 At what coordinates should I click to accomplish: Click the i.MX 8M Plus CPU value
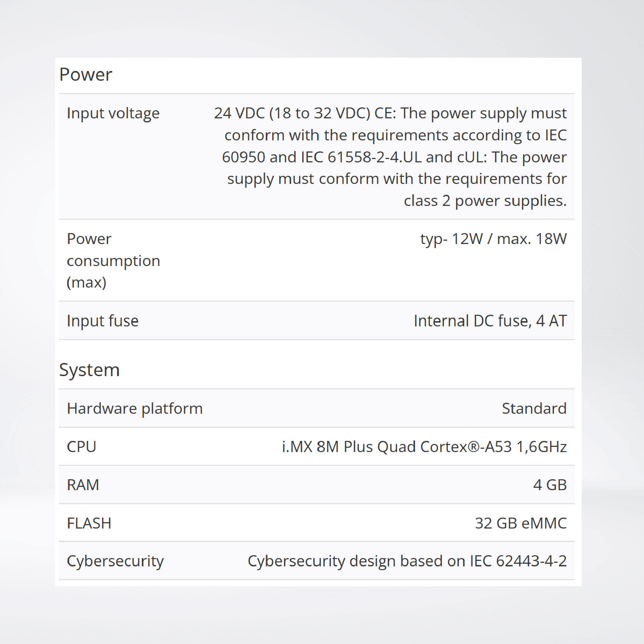[x=424, y=447]
